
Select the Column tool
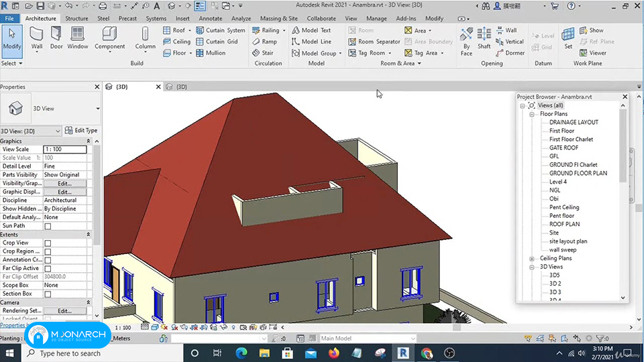click(145, 38)
